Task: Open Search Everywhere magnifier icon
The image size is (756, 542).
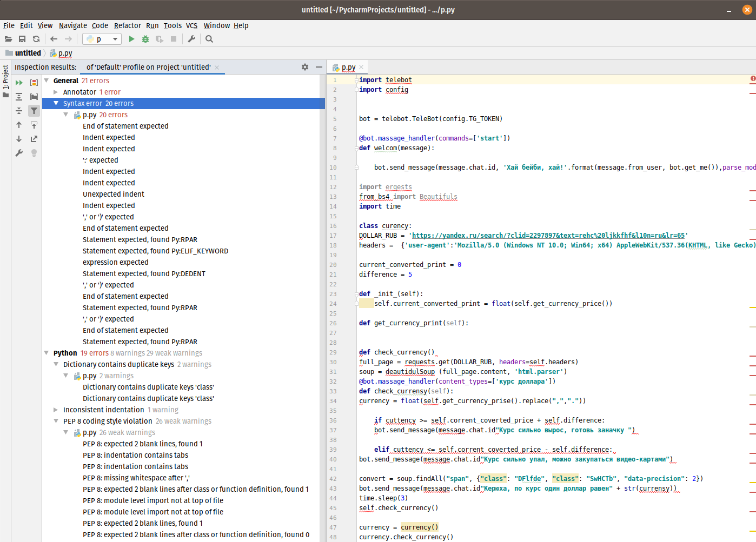Action: [209, 39]
